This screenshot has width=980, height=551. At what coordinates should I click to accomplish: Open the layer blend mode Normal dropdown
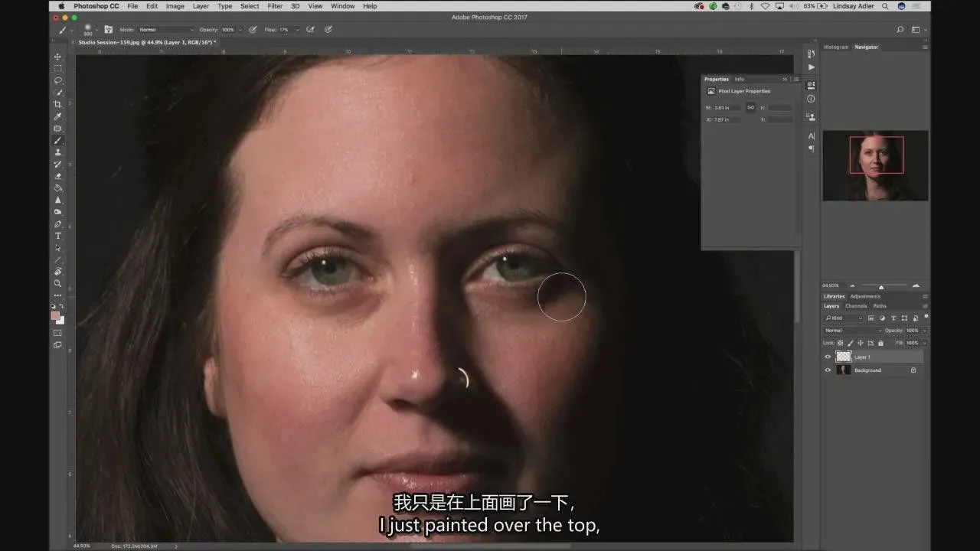pos(852,331)
